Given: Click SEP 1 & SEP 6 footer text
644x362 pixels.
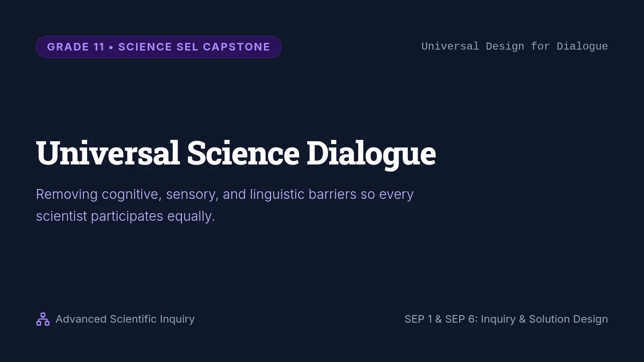Looking at the screenshot, I should click(506, 319).
